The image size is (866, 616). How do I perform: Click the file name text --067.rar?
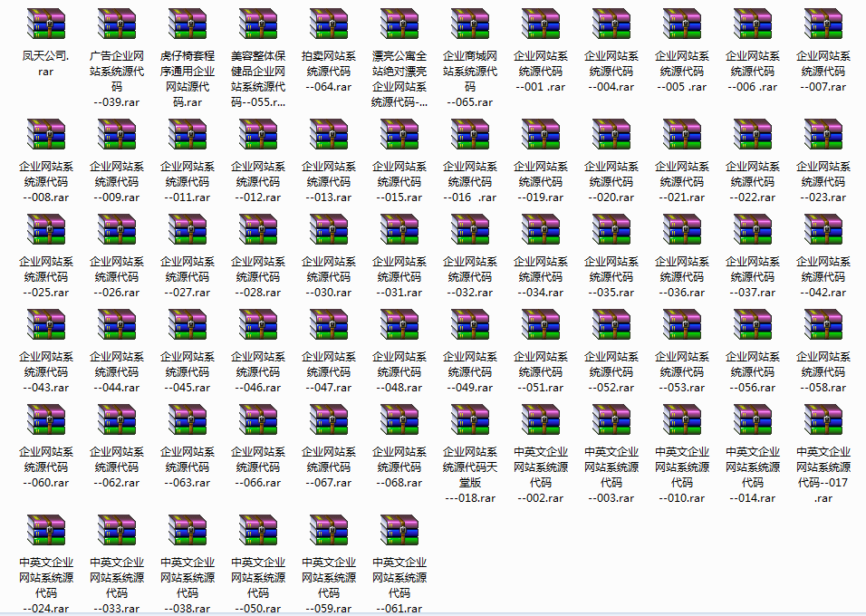[x=329, y=483]
